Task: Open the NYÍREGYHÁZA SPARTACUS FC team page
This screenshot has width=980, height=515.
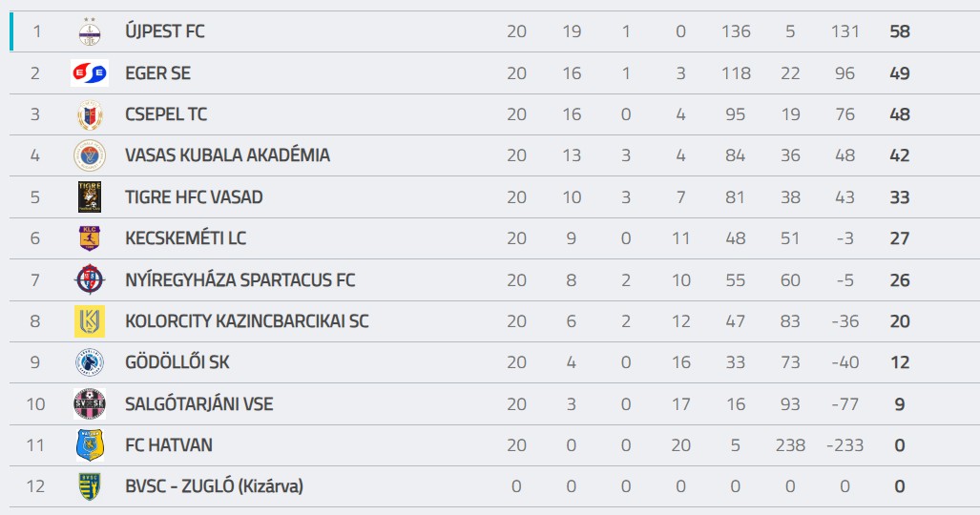Action: pyautogui.click(x=240, y=279)
